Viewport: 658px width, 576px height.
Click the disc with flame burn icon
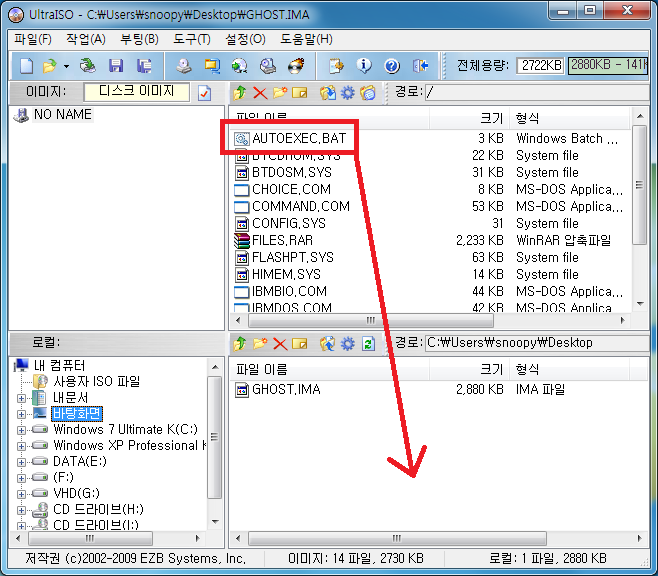click(x=268, y=66)
